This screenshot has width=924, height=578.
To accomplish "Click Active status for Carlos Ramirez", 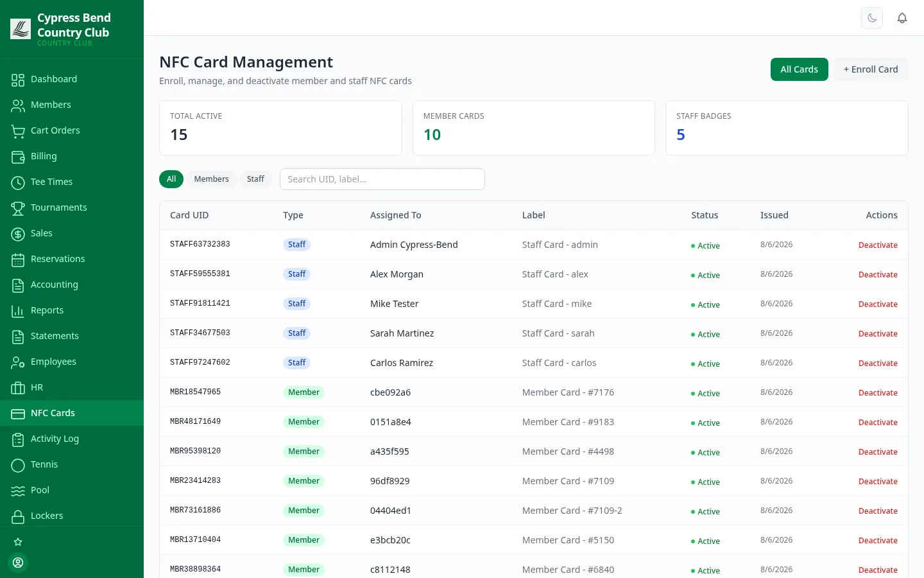I will click(705, 364).
